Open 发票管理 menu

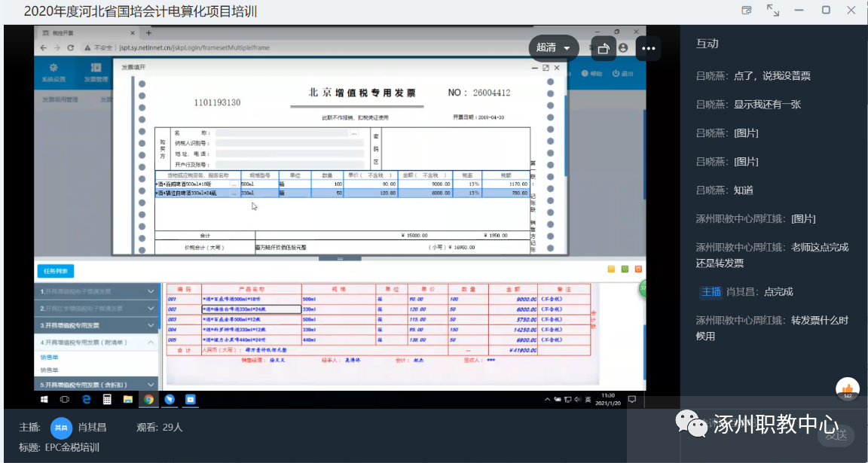[x=96, y=72]
